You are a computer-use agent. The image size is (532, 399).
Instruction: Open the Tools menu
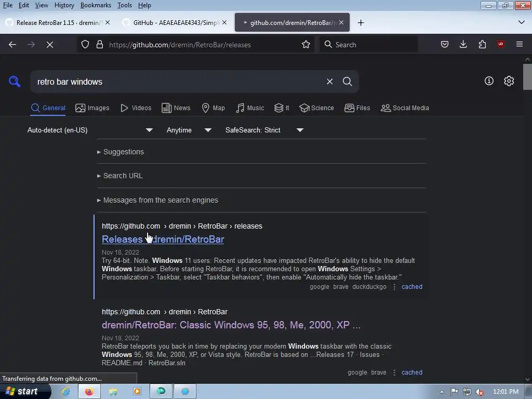(x=125, y=5)
